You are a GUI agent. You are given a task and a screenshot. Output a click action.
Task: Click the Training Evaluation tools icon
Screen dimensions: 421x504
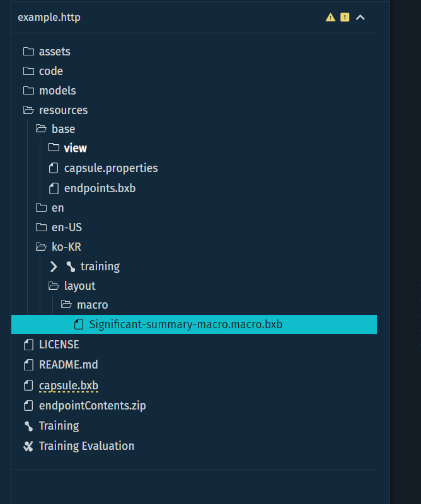[x=28, y=446]
